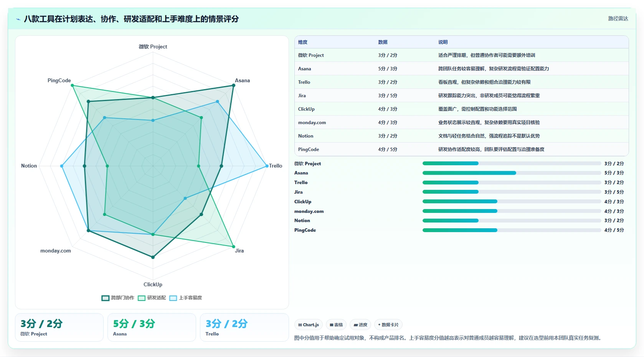Image resolution: width=644 pixels, height=357 pixels.
Task: Click Asana's 5分 / 3分 table score cell
Action: pos(388,69)
